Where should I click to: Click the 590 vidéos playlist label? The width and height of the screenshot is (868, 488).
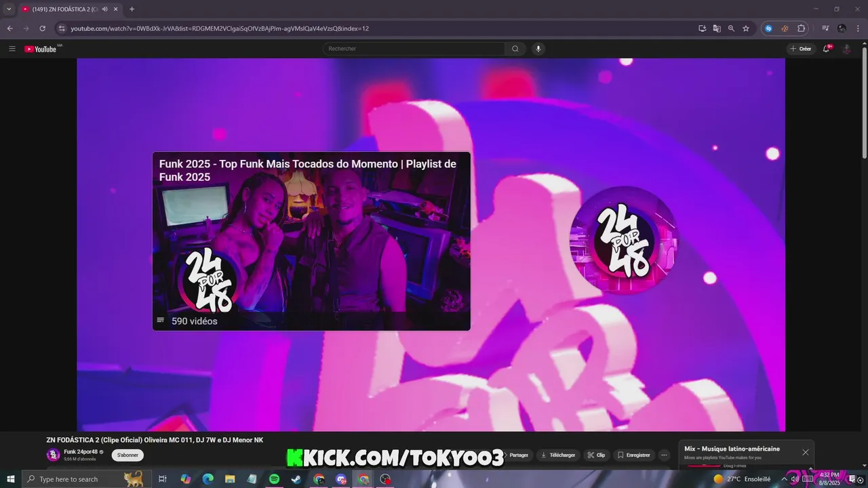(x=194, y=321)
